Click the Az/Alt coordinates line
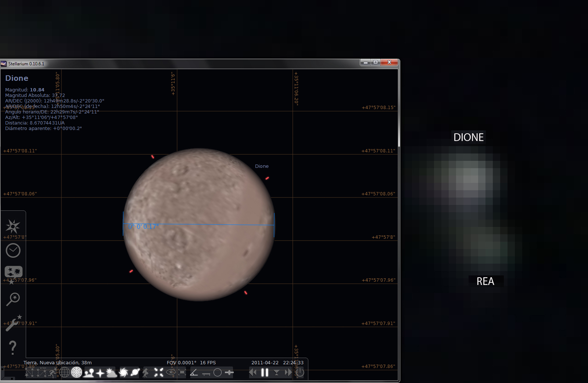 (42, 117)
